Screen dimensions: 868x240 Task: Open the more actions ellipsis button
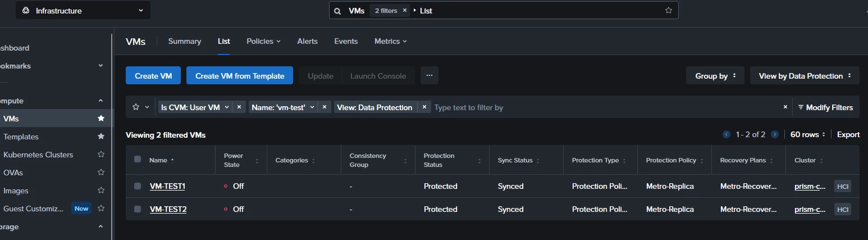coord(429,75)
